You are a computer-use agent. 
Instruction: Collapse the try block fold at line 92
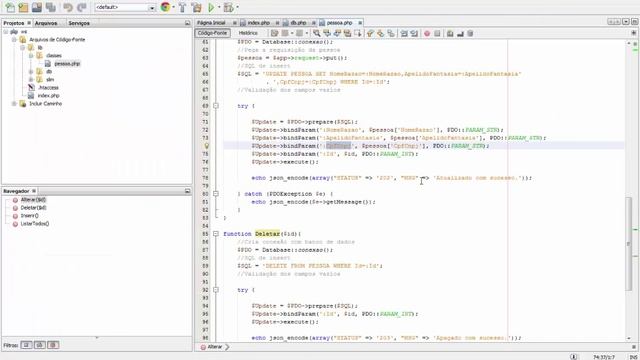tap(216, 290)
